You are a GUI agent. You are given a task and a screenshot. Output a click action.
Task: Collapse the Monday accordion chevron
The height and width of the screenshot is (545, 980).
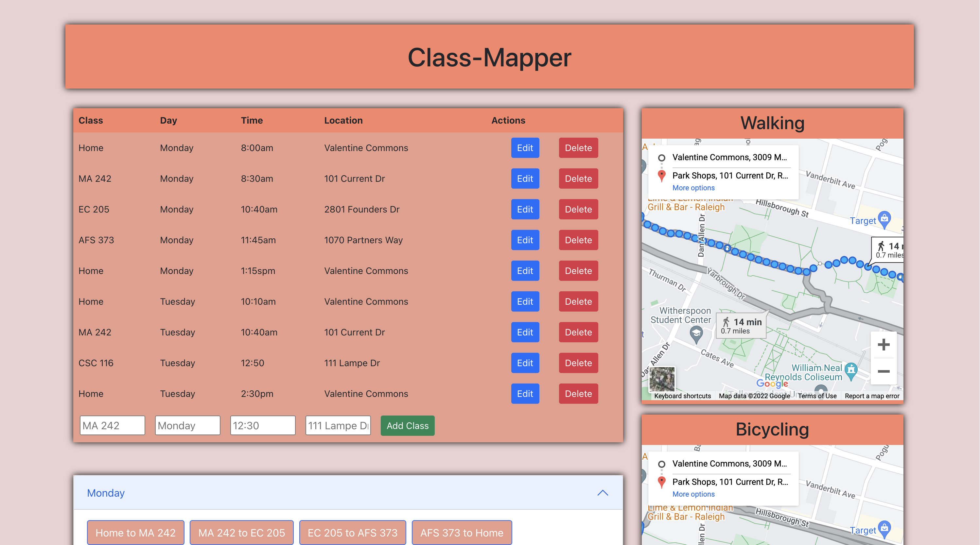tap(603, 493)
